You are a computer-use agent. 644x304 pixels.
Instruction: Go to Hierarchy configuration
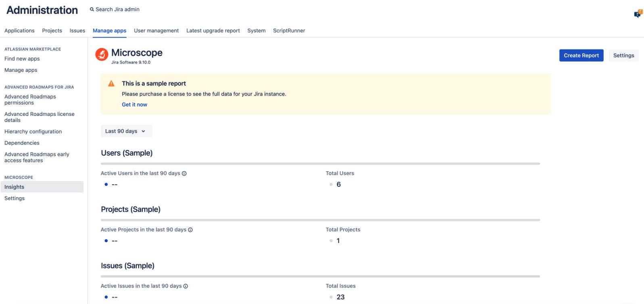click(x=33, y=132)
